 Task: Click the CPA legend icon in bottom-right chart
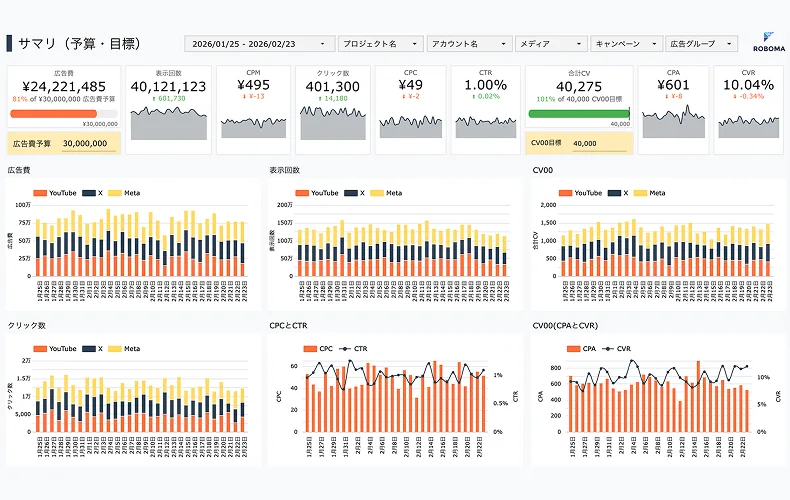coord(573,349)
